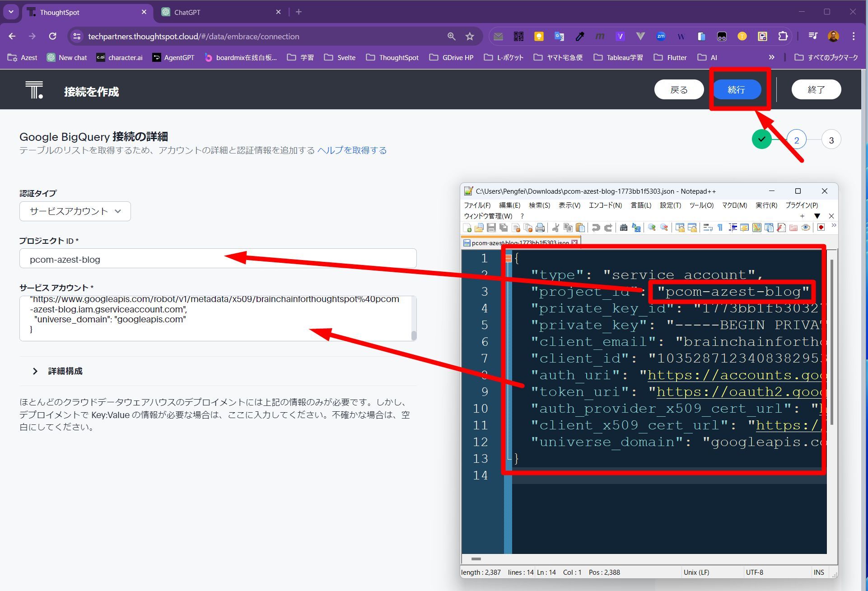
Task: Click the ThoughtSpot logo icon
Action: [x=34, y=90]
